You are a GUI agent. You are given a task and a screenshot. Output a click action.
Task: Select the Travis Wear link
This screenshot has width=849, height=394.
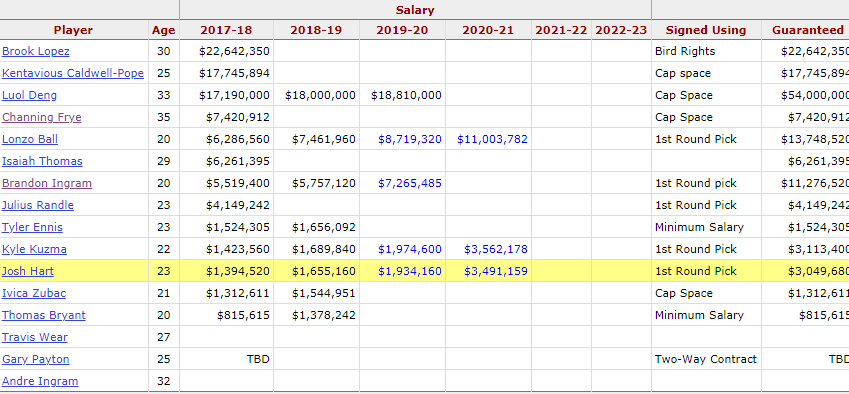tap(35, 337)
